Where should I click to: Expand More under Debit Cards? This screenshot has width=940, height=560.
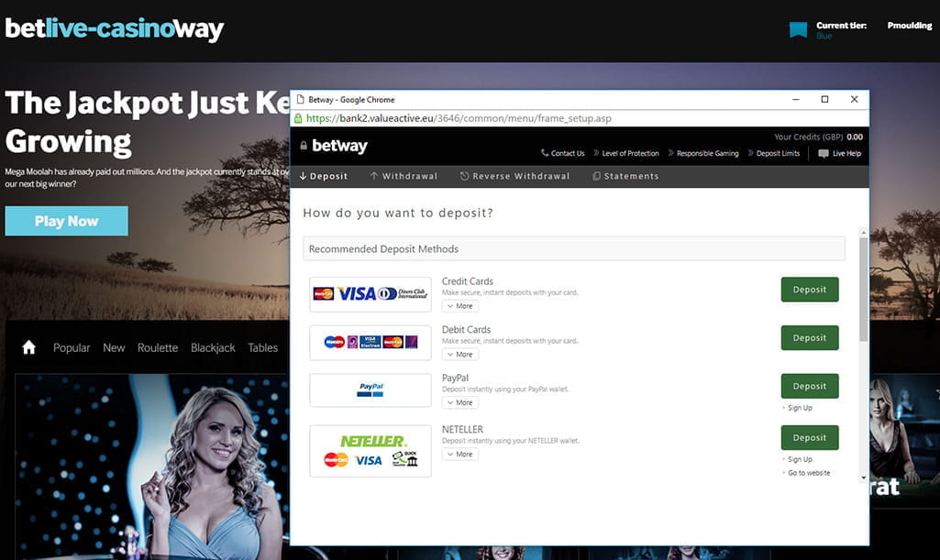pyautogui.click(x=459, y=355)
